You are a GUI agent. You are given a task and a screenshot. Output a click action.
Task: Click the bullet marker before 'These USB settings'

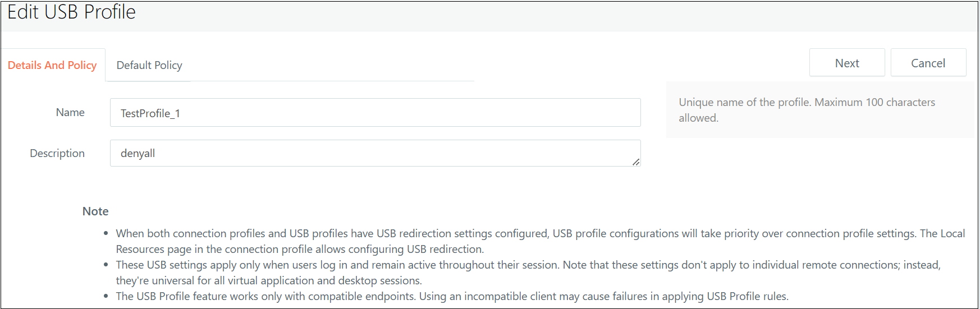click(106, 265)
